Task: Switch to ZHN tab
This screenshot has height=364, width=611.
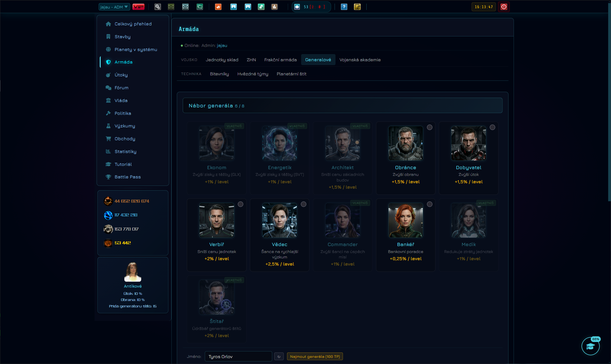Action: coord(251,60)
